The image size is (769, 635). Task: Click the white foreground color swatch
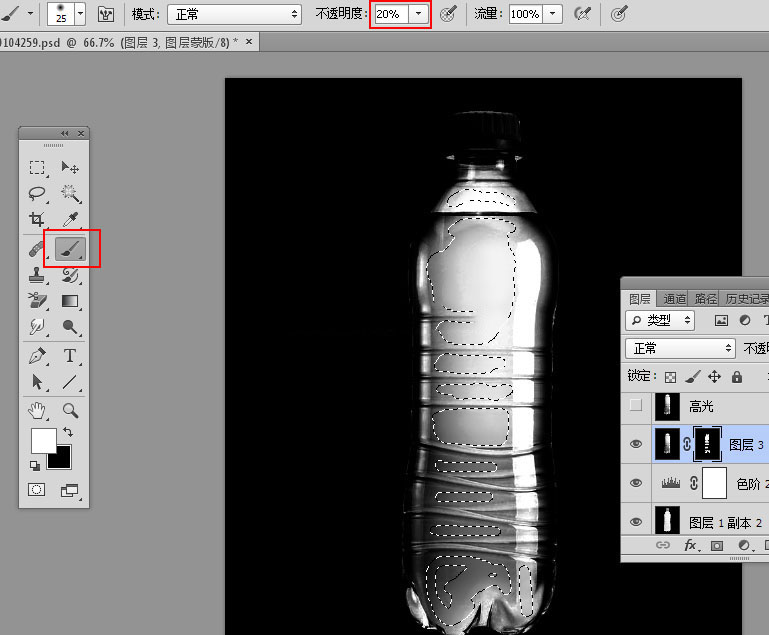click(43, 440)
